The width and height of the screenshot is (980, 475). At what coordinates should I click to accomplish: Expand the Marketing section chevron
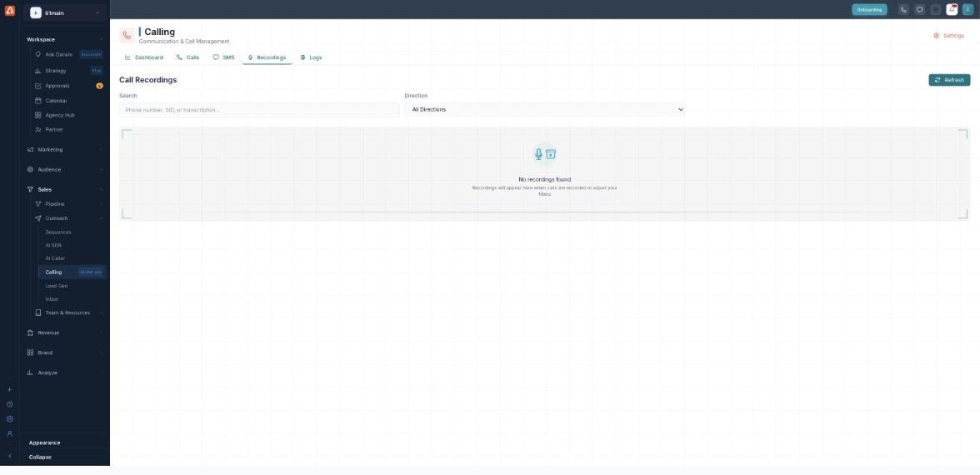[x=101, y=149]
